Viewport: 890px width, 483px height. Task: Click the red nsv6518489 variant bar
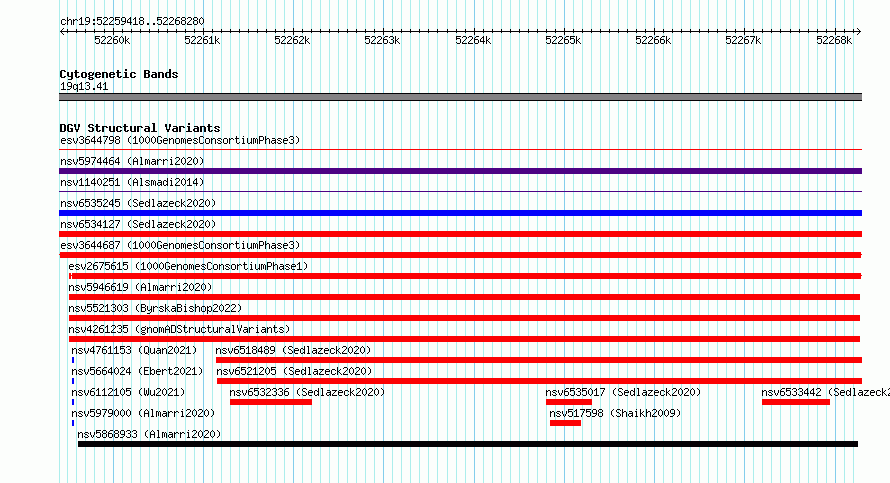(539, 360)
